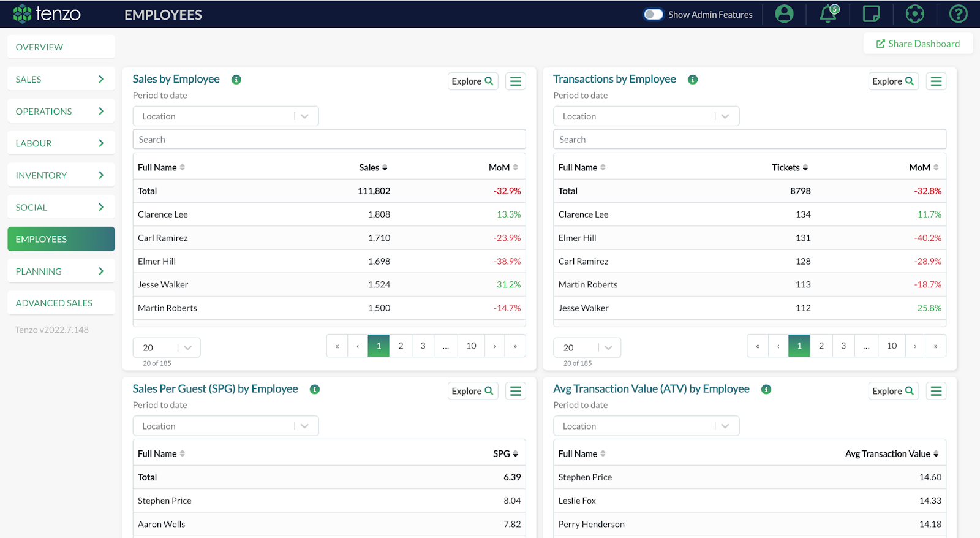Open notifications bell icon
The height and width of the screenshot is (538, 980).
click(828, 14)
